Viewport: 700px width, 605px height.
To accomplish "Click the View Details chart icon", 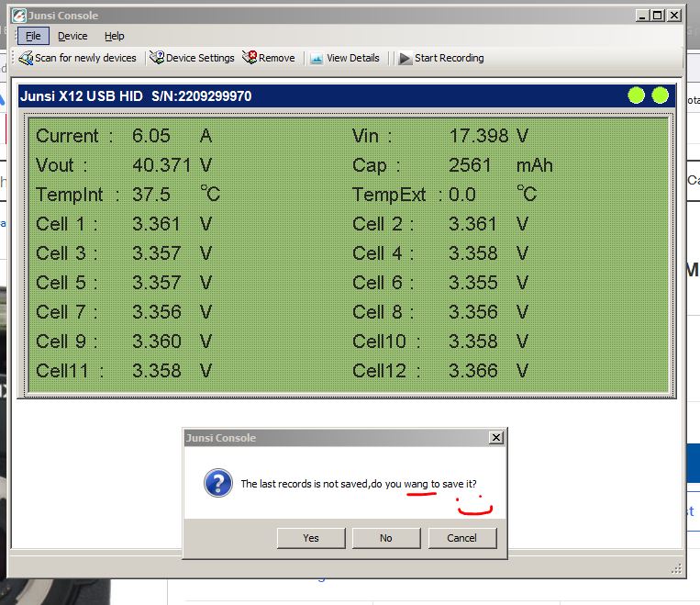I will [317, 58].
